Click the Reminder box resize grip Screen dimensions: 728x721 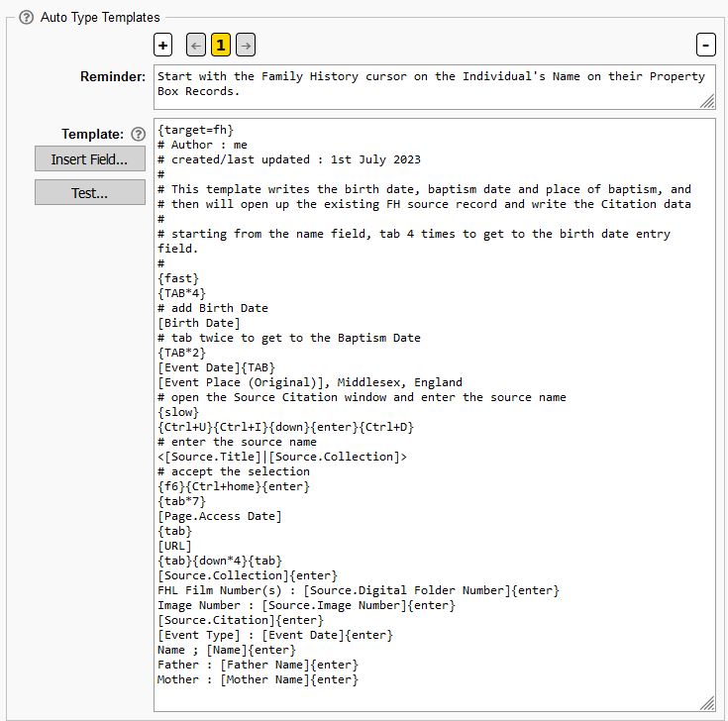[x=707, y=101]
